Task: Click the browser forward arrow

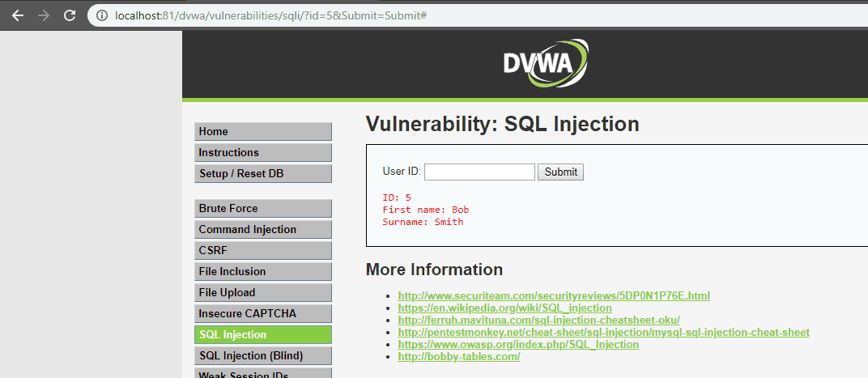Action: point(44,15)
